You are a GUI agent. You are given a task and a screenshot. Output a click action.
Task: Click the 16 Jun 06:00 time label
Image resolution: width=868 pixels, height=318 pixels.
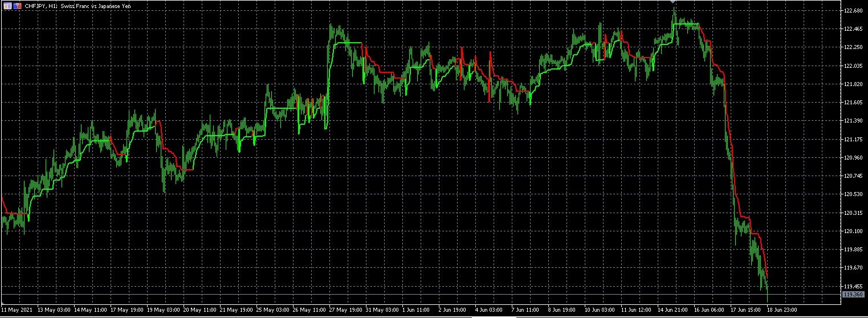[710, 309]
